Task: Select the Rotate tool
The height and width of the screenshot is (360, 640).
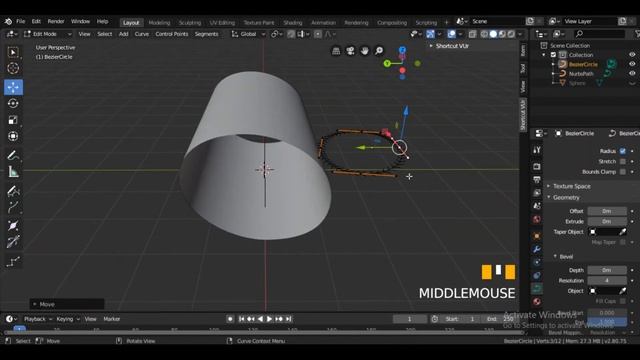Action: pyautogui.click(x=13, y=103)
